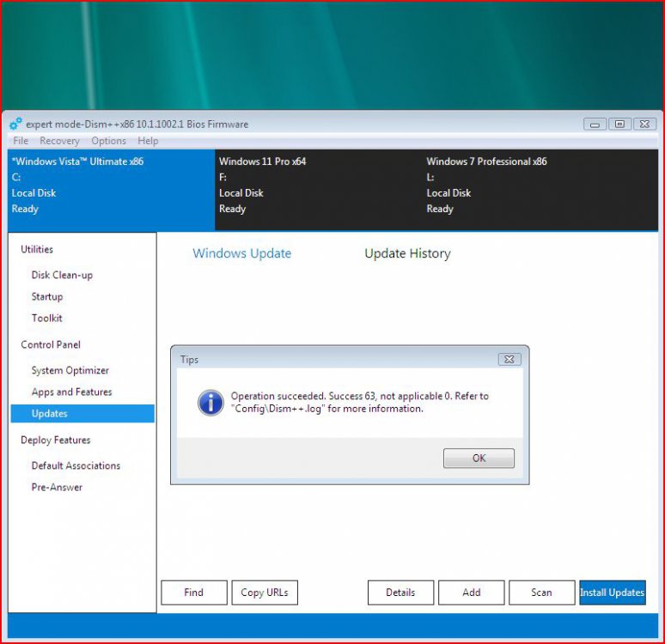Close the Dism++ main window
Image resolution: width=665 pixels, height=644 pixels.
[644, 124]
